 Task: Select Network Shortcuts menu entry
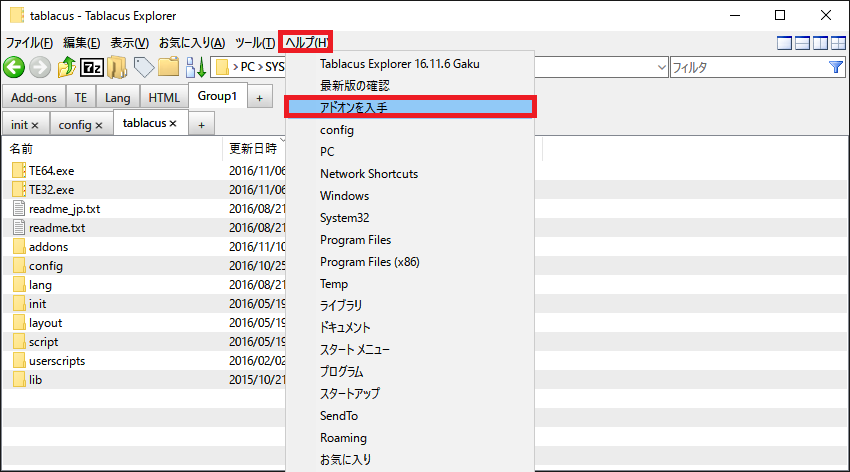[410, 174]
